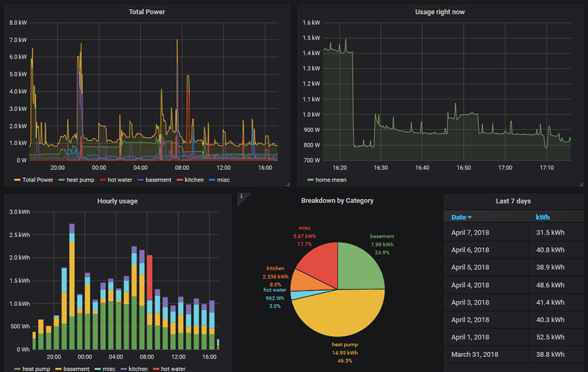The height and width of the screenshot is (372, 588).
Task: Hide the kitchen series in the Hourly usage legend
Action: click(x=138, y=369)
